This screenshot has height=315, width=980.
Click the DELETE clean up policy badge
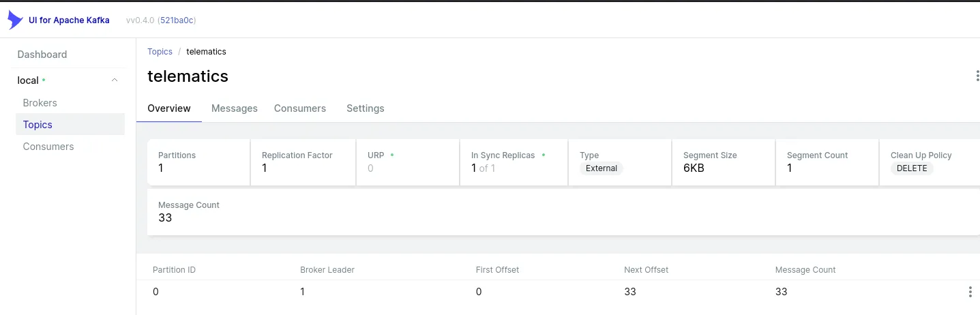[x=911, y=168]
